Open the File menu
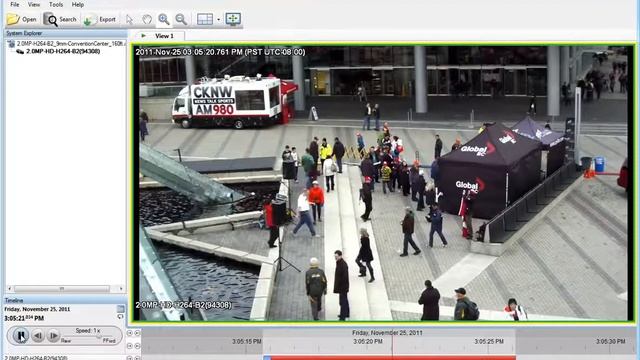Screen dimensions: 640x360 15,4
